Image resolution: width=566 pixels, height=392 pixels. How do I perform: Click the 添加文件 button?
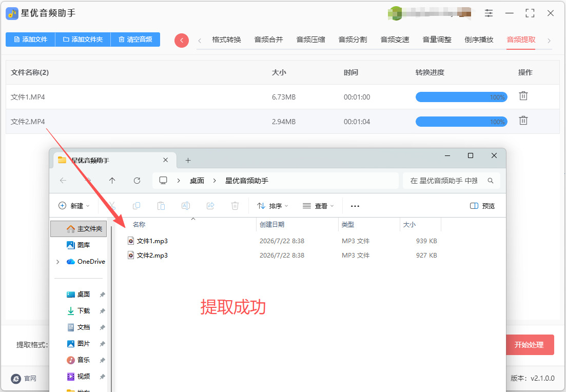click(x=31, y=40)
